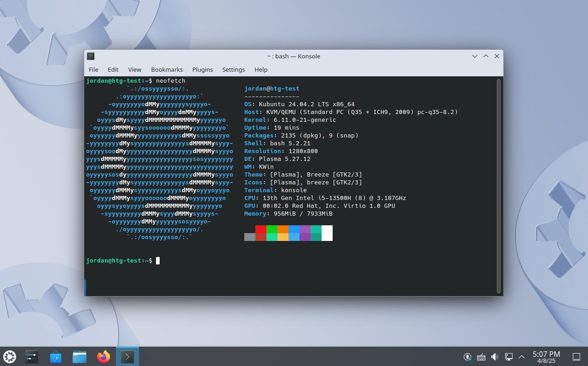
Task: Click the network icon in the system tray
Action: pos(508,357)
